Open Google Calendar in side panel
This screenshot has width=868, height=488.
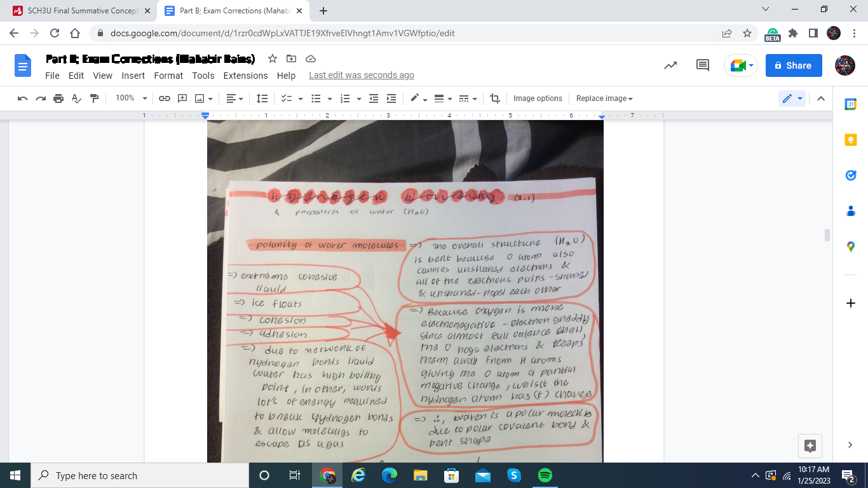851,104
